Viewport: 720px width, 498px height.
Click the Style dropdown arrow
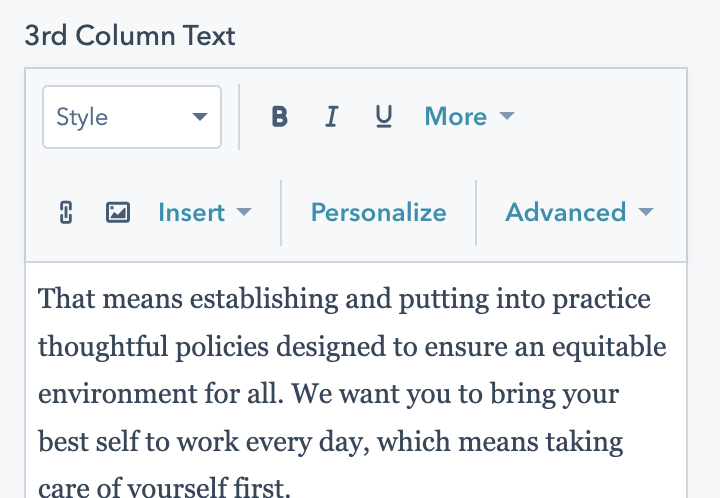199,117
